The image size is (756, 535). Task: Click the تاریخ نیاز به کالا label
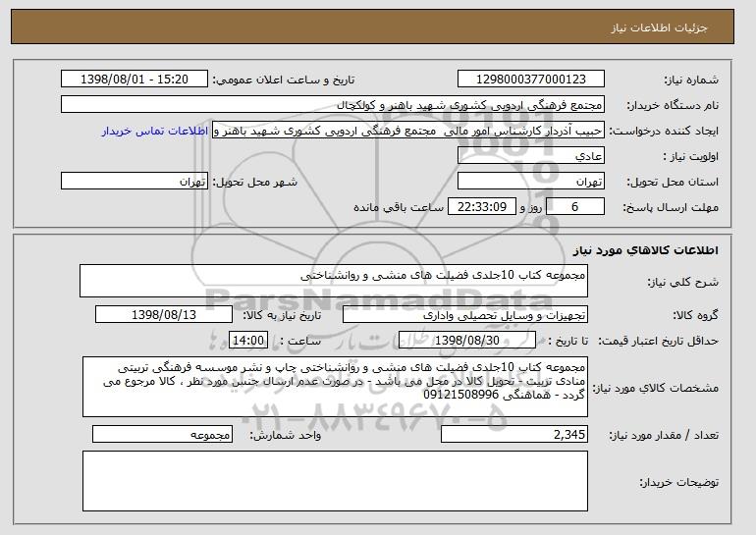click(282, 315)
